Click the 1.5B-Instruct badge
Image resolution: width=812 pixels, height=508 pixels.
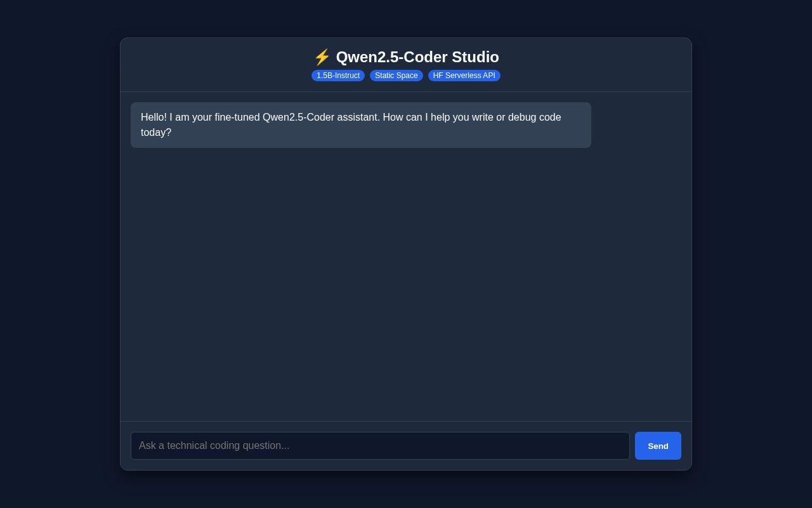point(338,76)
